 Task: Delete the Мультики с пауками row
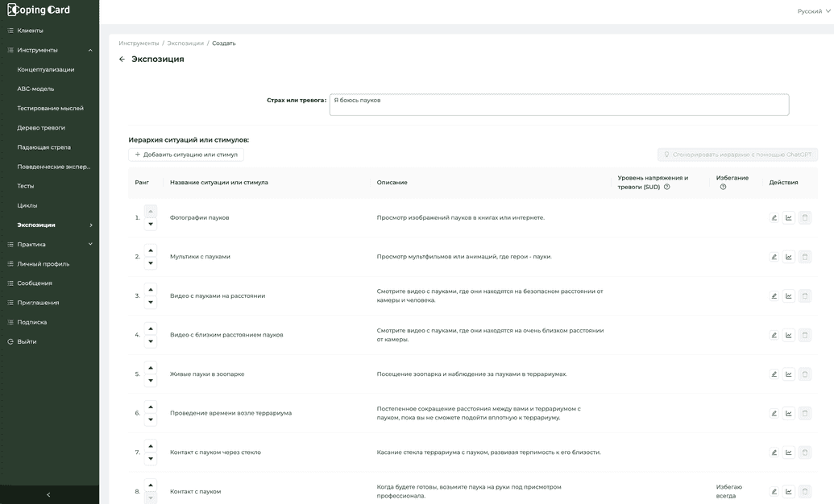tap(805, 257)
